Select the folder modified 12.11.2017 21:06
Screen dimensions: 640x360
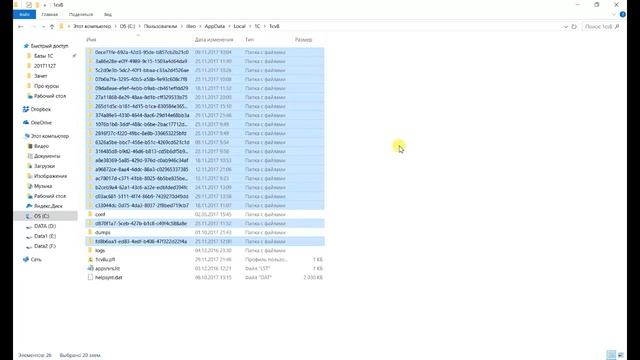(x=205, y=169)
